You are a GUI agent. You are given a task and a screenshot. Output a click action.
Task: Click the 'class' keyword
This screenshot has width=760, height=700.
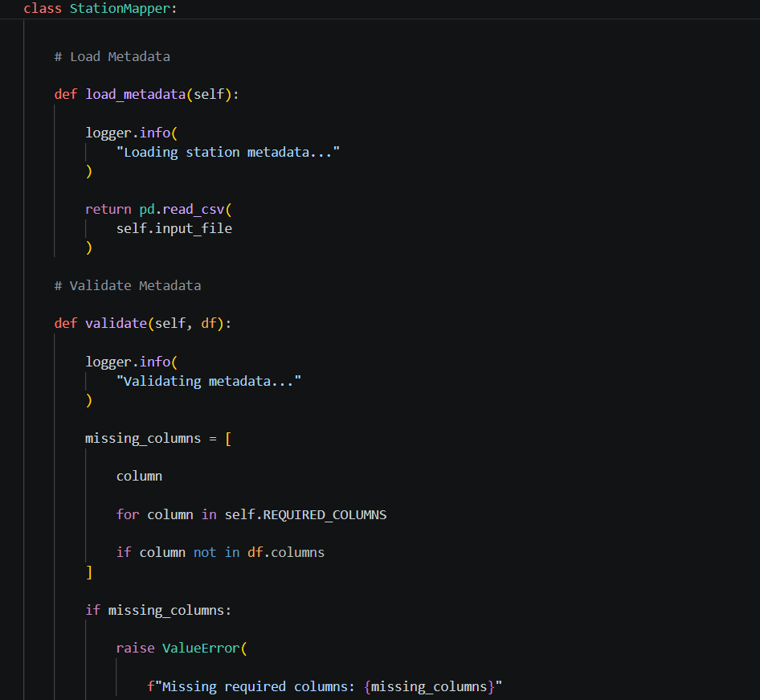43,9
